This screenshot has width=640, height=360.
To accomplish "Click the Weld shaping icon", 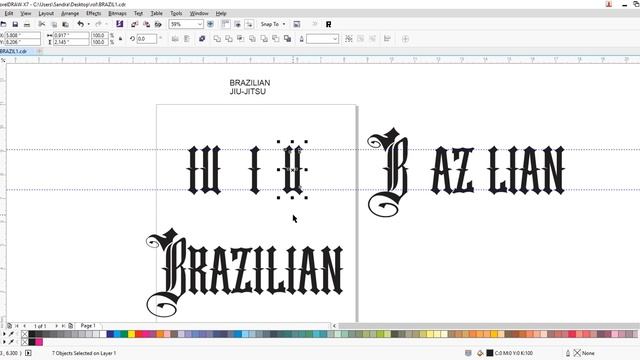I will tap(217, 39).
